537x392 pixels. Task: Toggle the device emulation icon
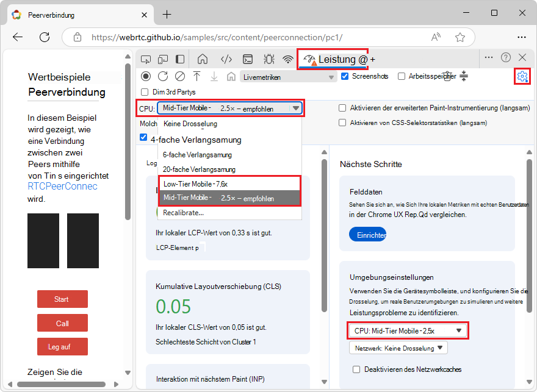click(x=162, y=59)
